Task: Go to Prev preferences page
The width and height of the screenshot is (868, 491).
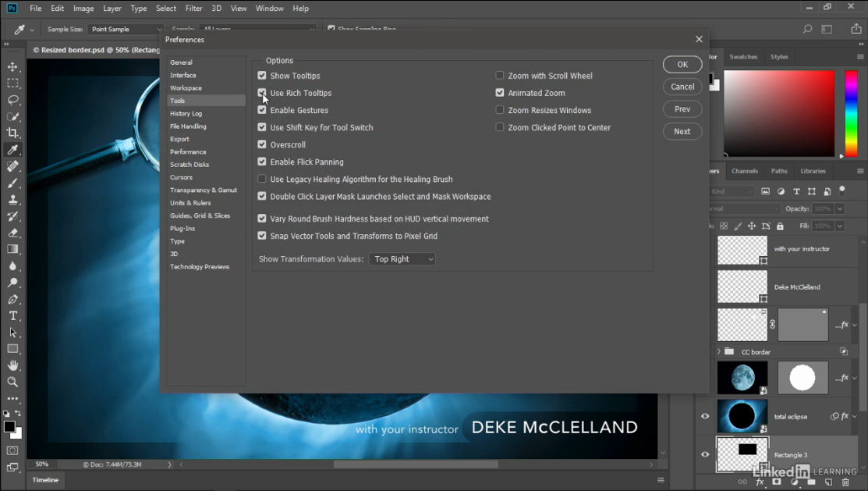Action: (682, 109)
